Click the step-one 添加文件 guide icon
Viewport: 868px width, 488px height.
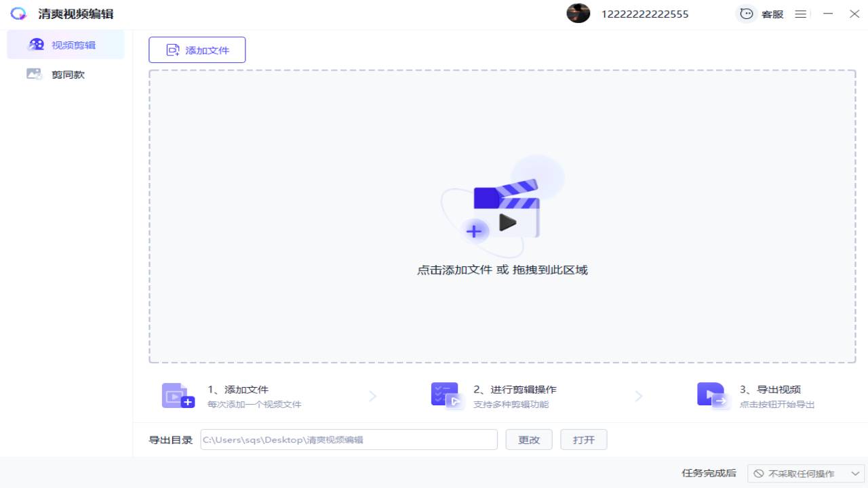175,395
